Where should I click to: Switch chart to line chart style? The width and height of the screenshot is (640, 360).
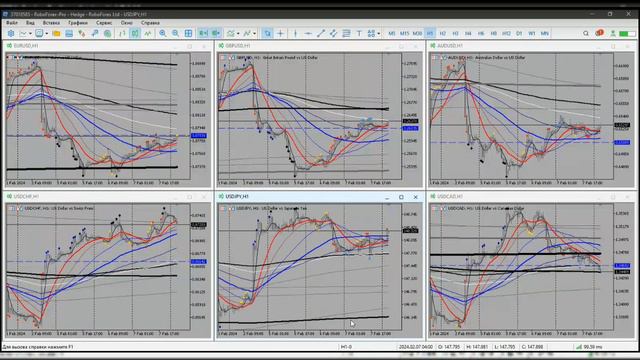tap(147, 33)
